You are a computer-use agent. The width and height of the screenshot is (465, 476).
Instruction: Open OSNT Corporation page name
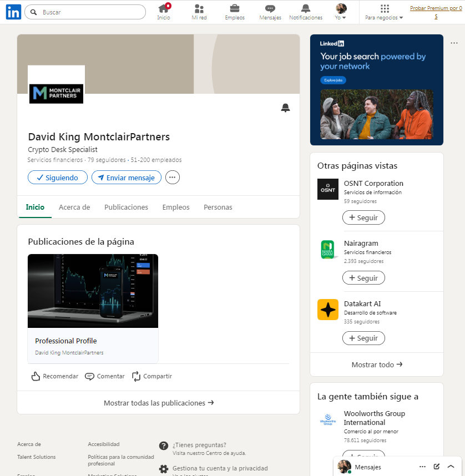(x=373, y=184)
